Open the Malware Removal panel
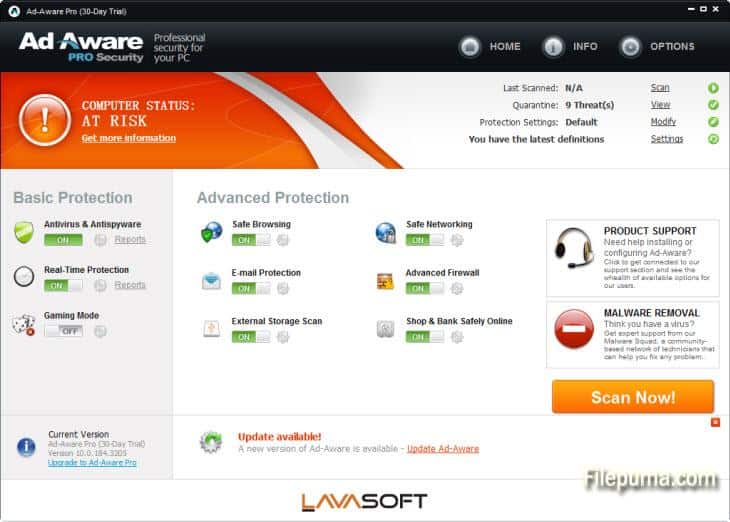730x522 pixels. coord(633,335)
